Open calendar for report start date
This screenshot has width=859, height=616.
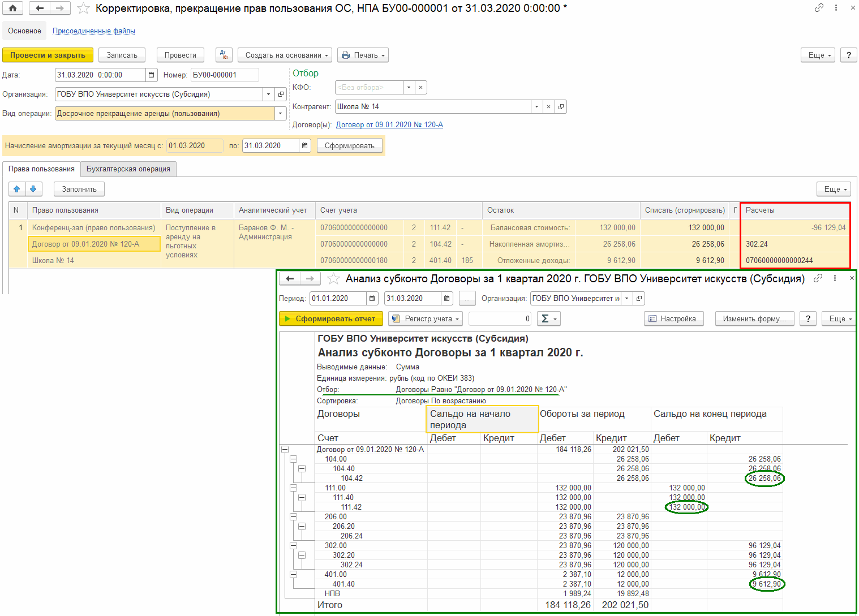click(x=372, y=298)
